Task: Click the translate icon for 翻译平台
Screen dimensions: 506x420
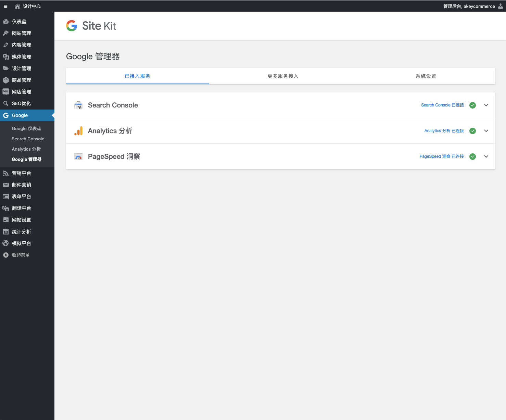Action: [6, 208]
